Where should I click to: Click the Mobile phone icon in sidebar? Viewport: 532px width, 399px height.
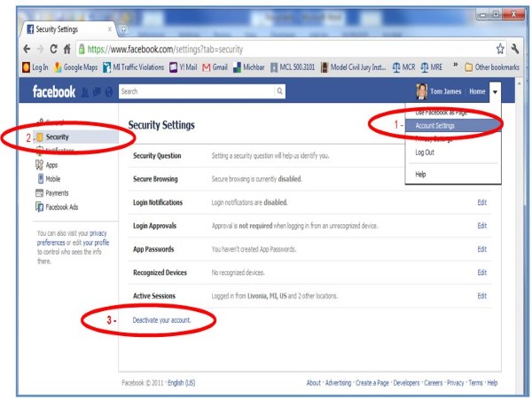coord(39,178)
